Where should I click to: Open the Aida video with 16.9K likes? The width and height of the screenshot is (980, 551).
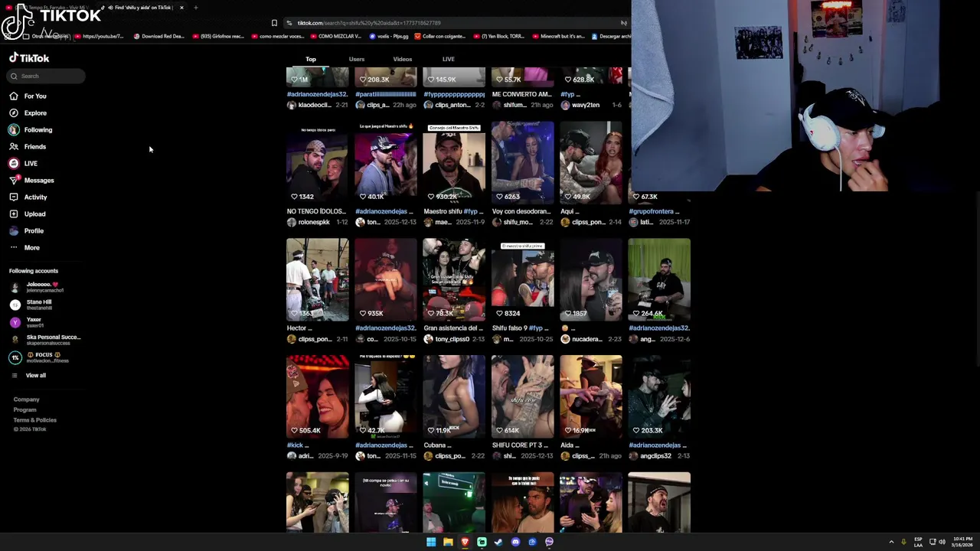(591, 396)
